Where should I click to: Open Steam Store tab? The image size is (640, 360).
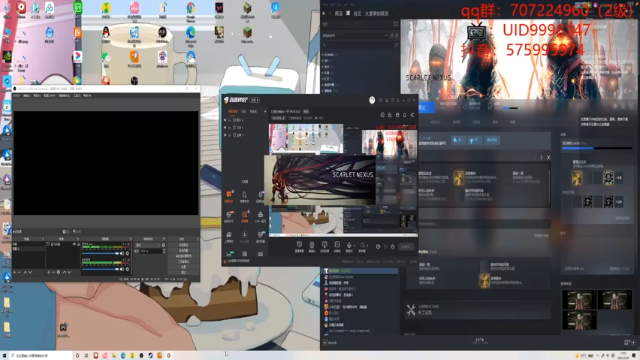[x=339, y=13]
